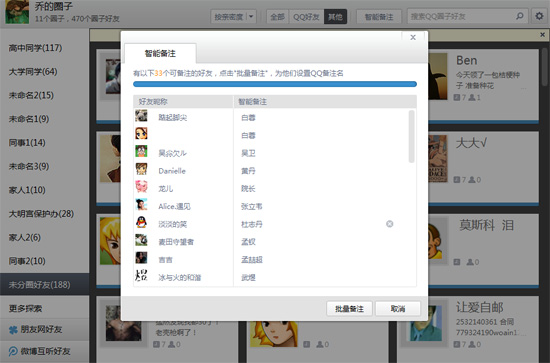Select the 智能备注 tab in the dialog
The height and width of the screenshot is (363, 550).
(160, 53)
